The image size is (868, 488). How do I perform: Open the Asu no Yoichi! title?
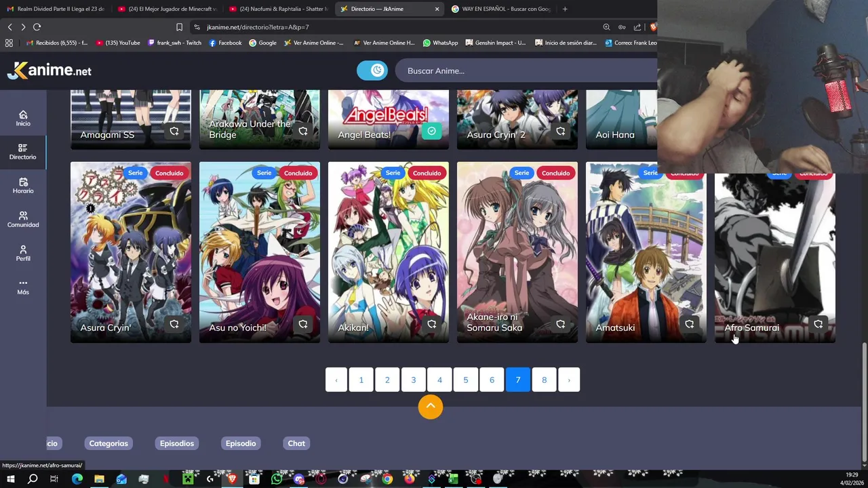point(237,328)
